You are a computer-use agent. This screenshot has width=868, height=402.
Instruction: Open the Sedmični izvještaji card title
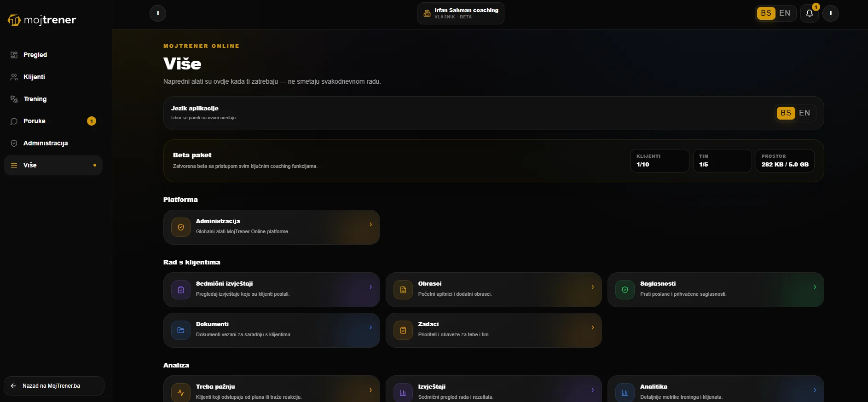click(x=224, y=284)
